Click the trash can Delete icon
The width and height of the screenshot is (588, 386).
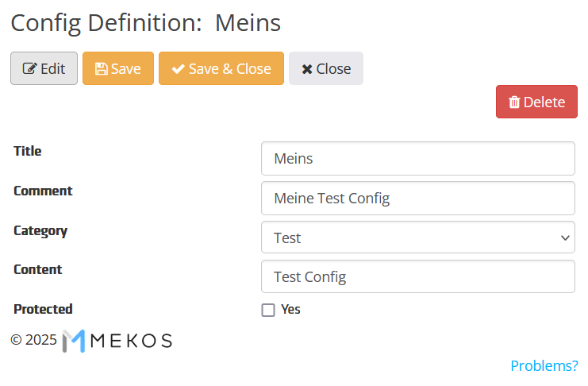pos(514,102)
